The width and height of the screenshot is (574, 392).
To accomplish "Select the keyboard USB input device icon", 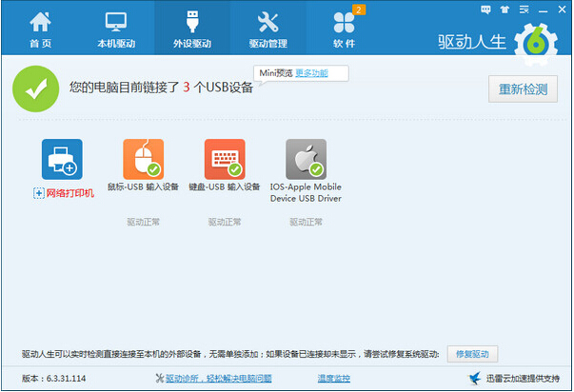I will 225,159.
